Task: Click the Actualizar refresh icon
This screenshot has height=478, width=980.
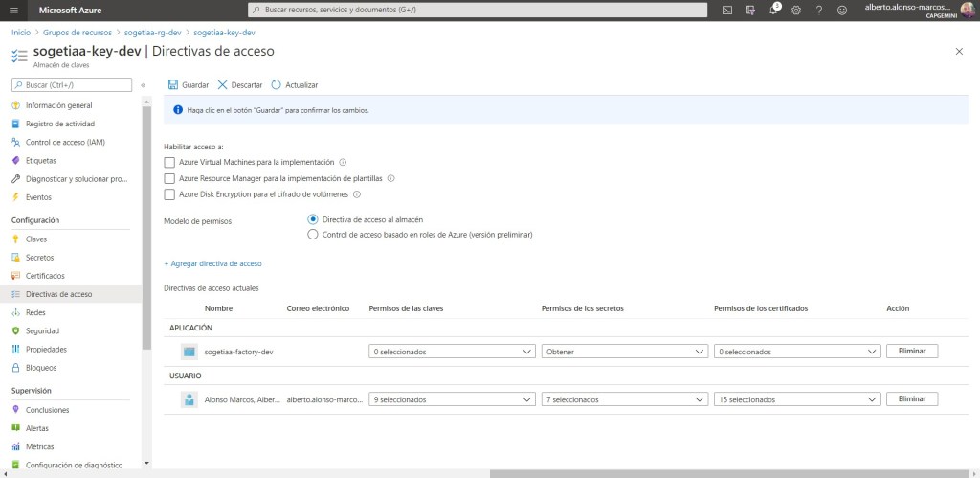Action: coord(278,85)
